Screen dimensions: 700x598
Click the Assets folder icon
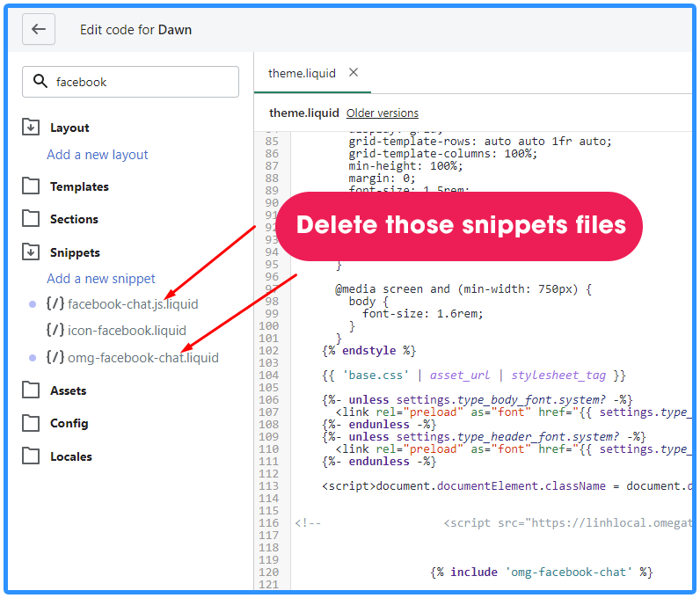click(x=31, y=390)
